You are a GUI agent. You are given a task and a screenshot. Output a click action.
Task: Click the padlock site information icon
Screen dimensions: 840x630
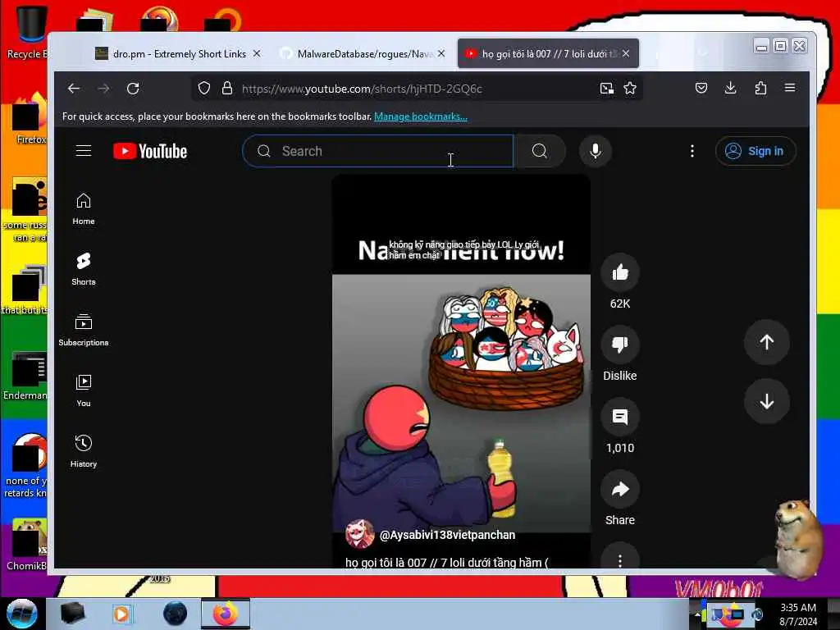tap(227, 89)
